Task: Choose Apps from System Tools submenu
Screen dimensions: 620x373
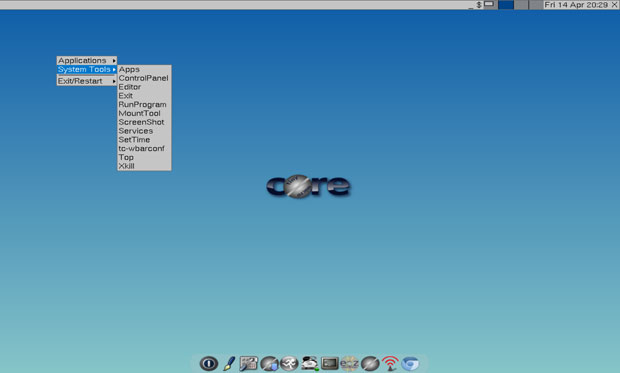Action: [x=144, y=69]
